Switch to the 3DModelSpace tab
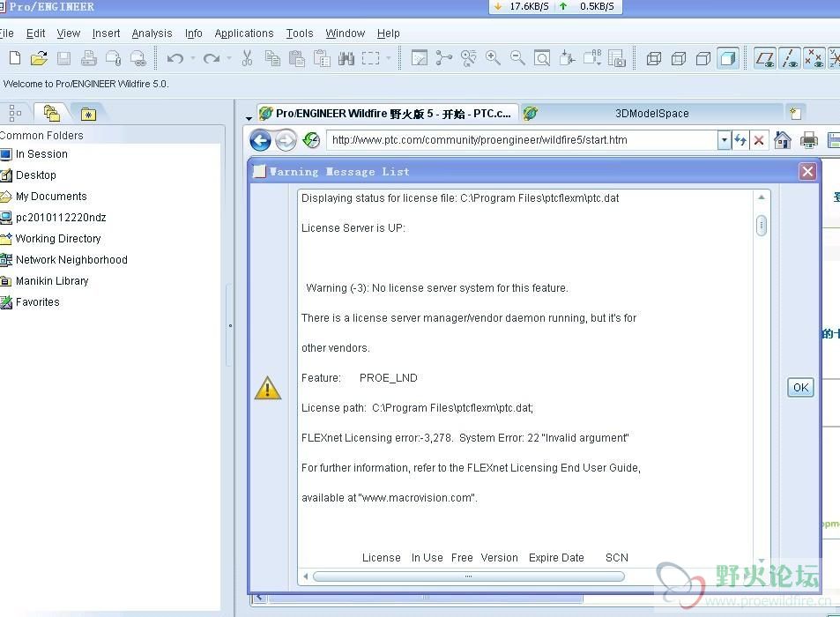 (651, 114)
